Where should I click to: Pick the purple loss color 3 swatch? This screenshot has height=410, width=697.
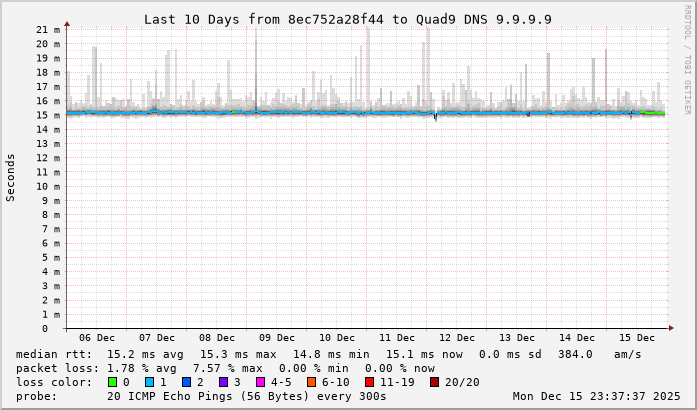tap(223, 382)
